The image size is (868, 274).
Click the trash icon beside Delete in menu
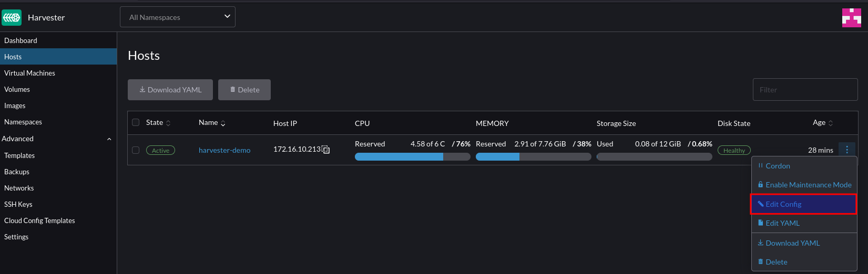point(760,261)
